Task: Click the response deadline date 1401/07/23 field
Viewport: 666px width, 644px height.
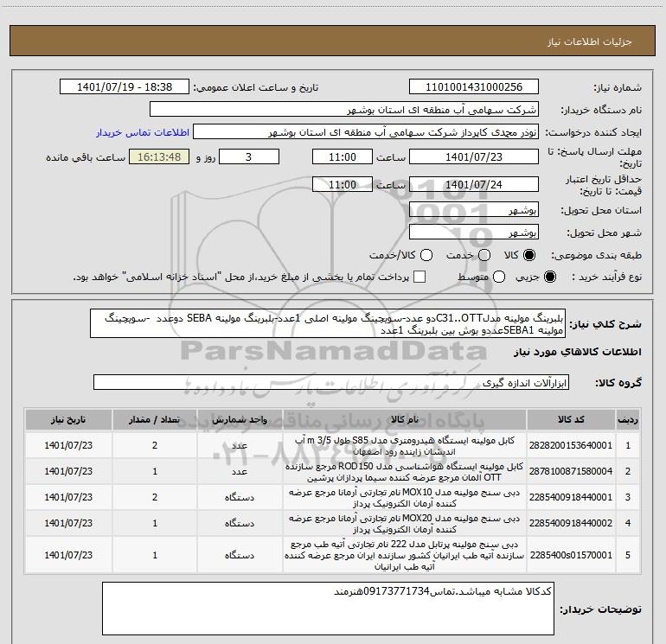Action: 474,157
